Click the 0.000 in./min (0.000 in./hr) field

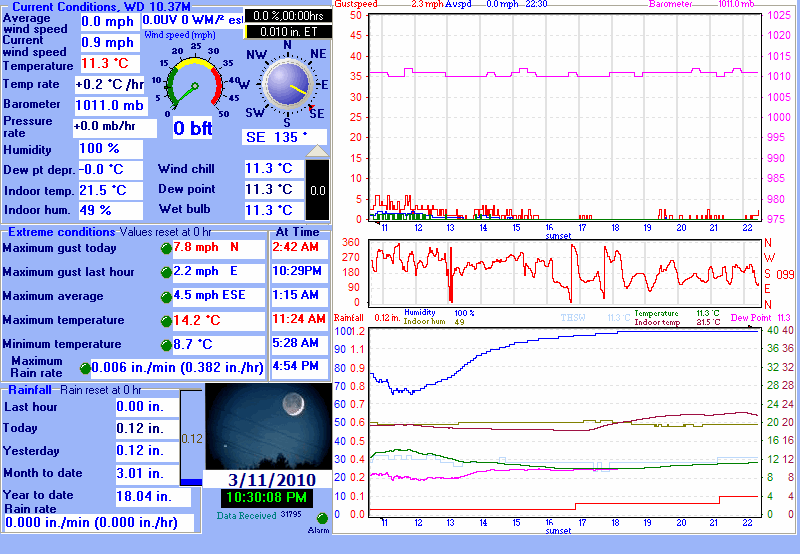pyautogui.click(x=99, y=523)
